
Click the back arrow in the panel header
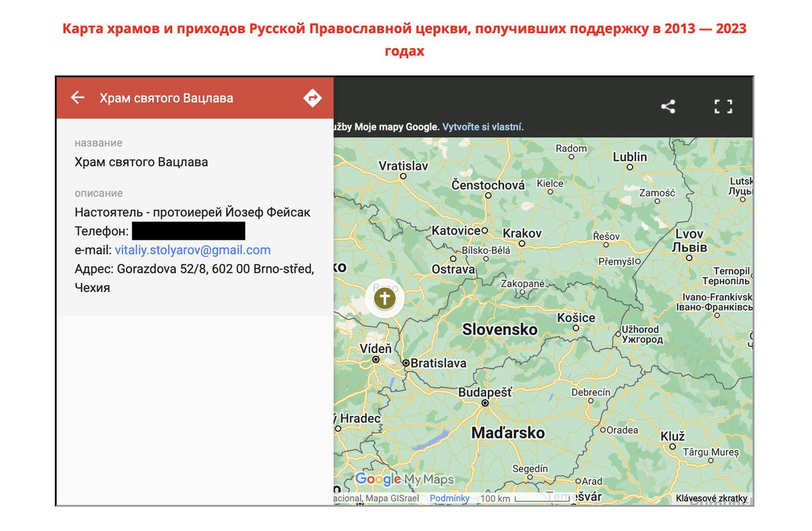pos(78,97)
